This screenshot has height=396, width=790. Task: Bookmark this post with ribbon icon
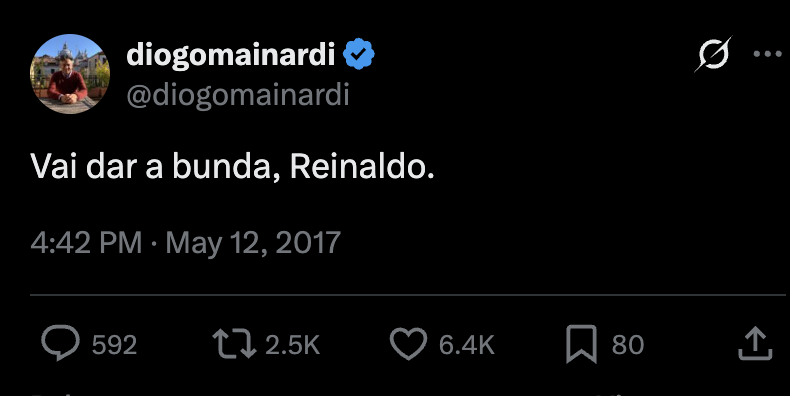coord(581,344)
